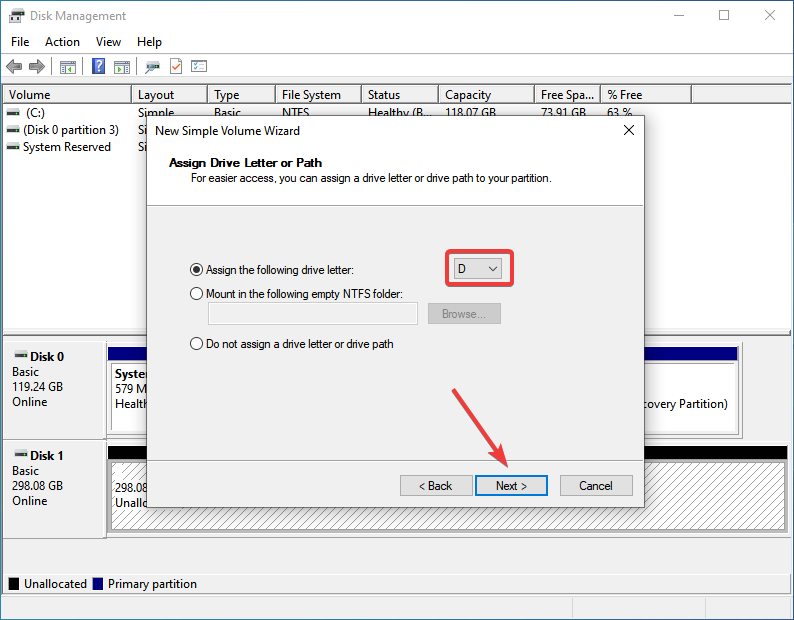This screenshot has width=794, height=620.
Task: Cancel the volume wizard
Action: pos(596,485)
